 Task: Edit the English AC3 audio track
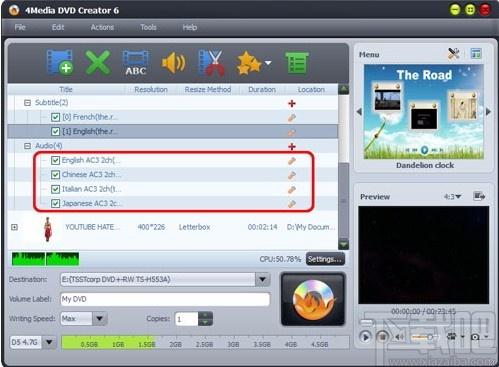pyautogui.click(x=292, y=161)
